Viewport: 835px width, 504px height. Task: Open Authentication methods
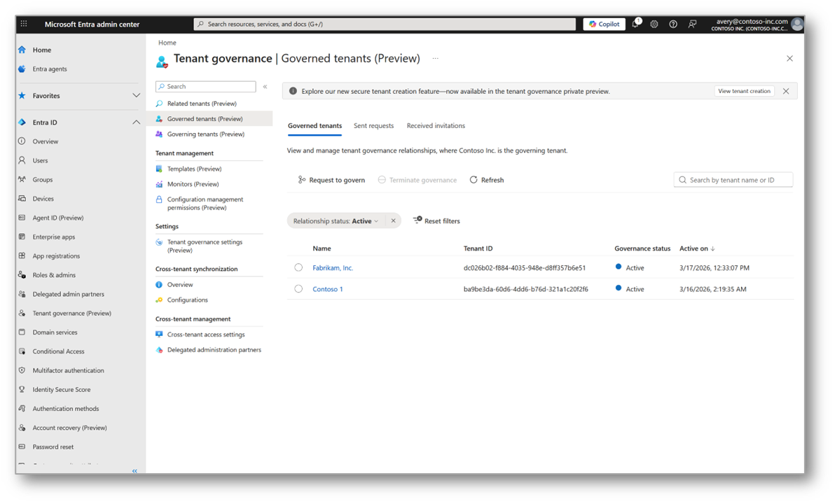tap(66, 409)
